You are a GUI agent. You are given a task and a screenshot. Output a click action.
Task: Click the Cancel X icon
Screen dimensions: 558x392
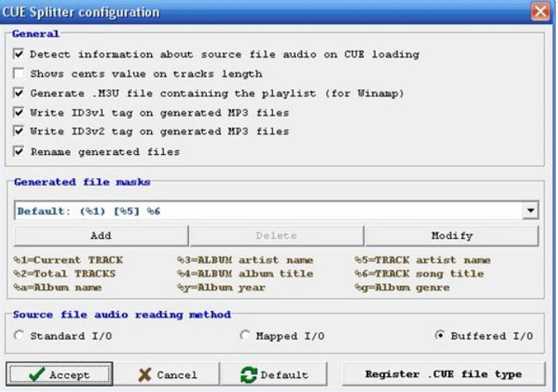click(x=145, y=375)
